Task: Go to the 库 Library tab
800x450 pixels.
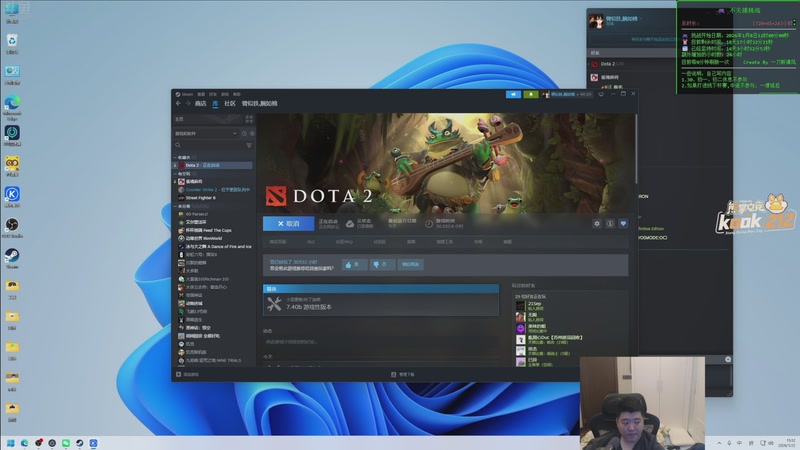Action: 215,104
